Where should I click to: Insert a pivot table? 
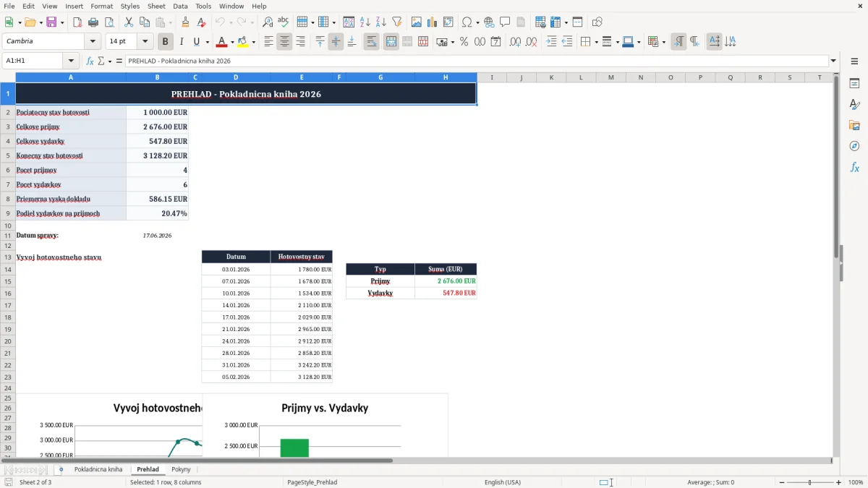pyautogui.click(x=448, y=22)
